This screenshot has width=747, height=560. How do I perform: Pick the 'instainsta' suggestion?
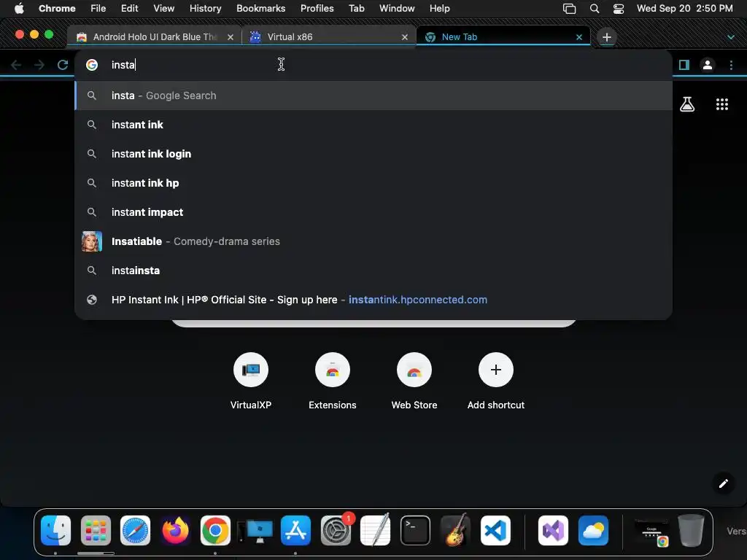click(373, 271)
